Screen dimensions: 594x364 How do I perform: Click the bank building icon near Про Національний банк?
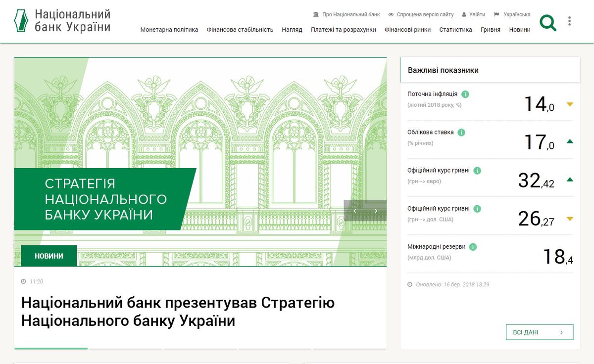tap(316, 15)
